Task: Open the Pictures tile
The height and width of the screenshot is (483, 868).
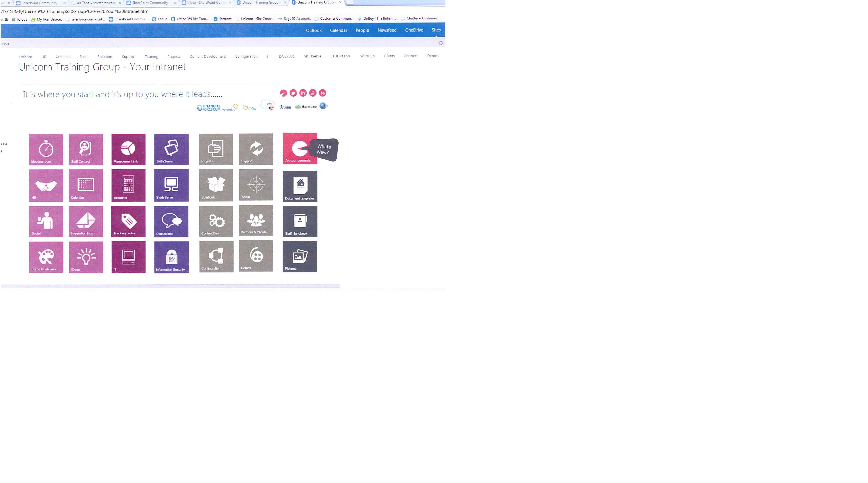Action: 300,257
